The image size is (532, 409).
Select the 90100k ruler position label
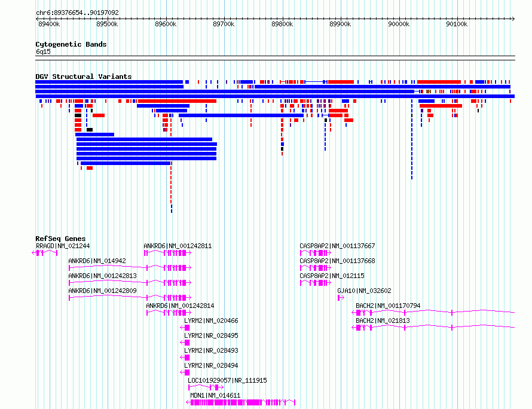click(x=457, y=24)
